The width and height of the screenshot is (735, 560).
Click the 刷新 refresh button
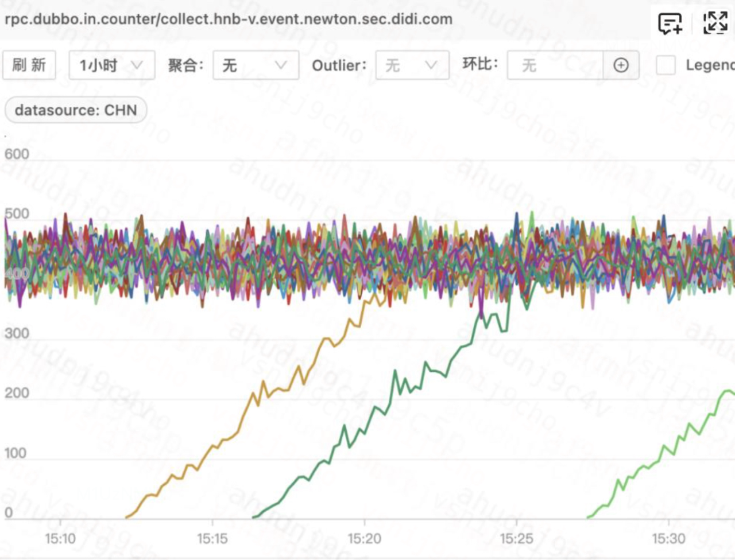29,65
